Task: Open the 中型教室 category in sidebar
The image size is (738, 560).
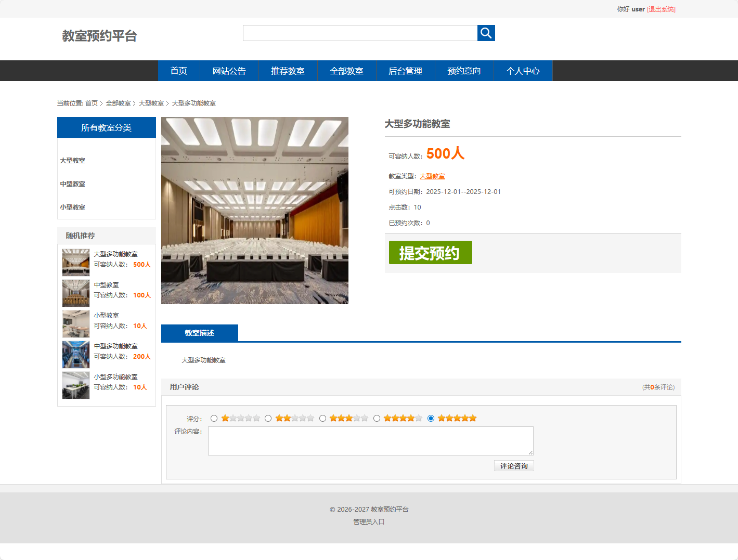Action: (x=72, y=184)
